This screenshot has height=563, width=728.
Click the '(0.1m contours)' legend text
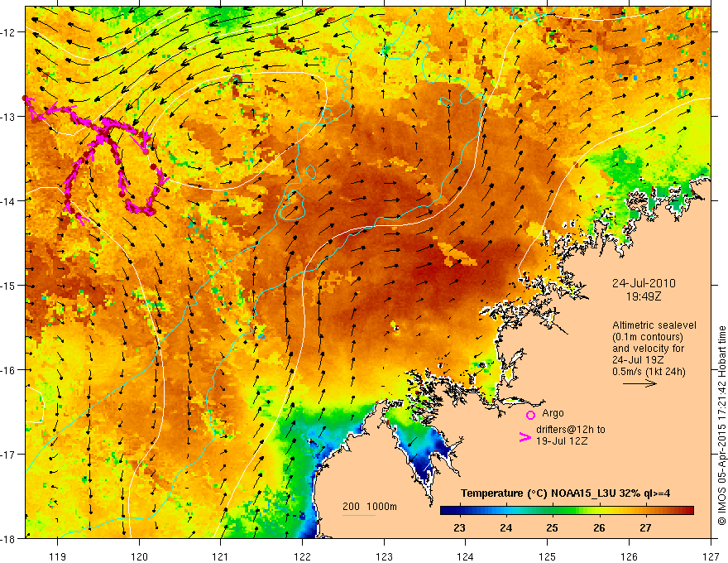coord(648,337)
